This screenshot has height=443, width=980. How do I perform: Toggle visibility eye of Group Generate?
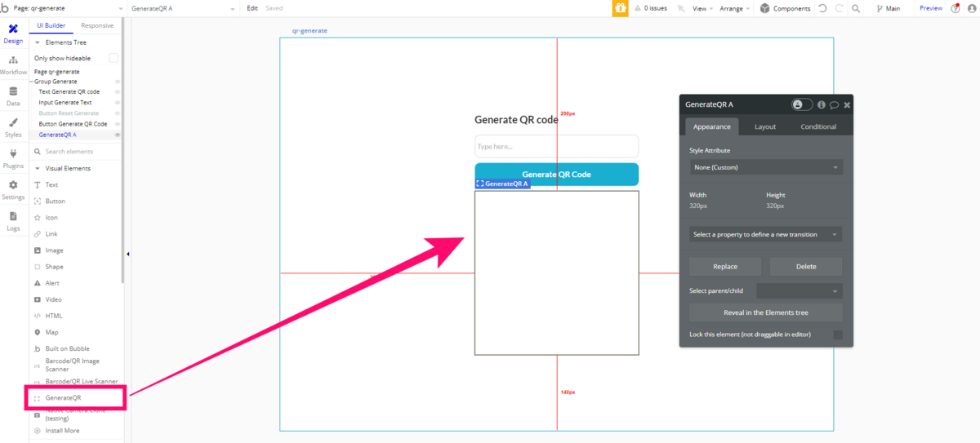[118, 82]
